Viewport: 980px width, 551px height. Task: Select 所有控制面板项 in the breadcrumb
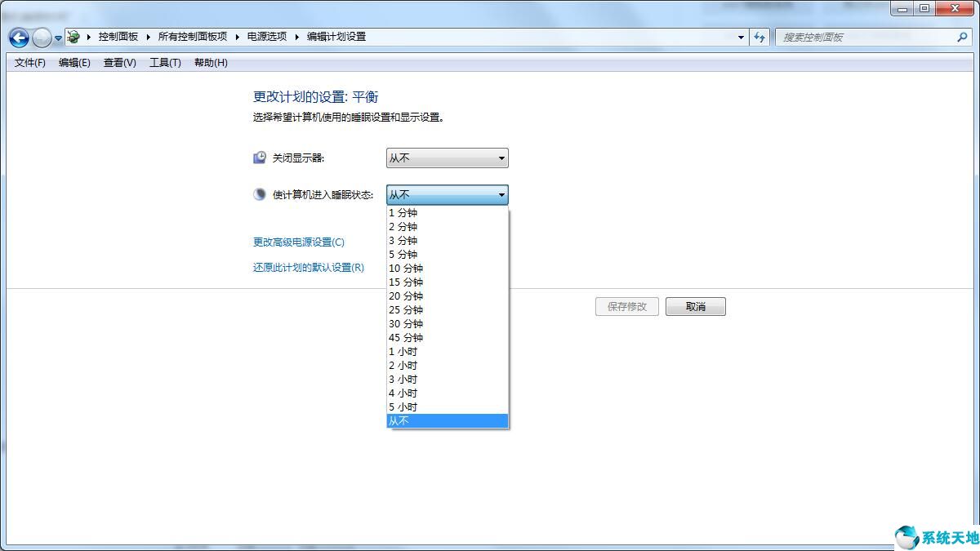[193, 37]
